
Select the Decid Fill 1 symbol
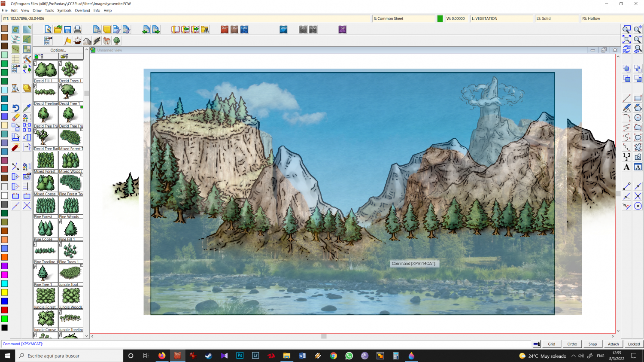[x=46, y=71]
